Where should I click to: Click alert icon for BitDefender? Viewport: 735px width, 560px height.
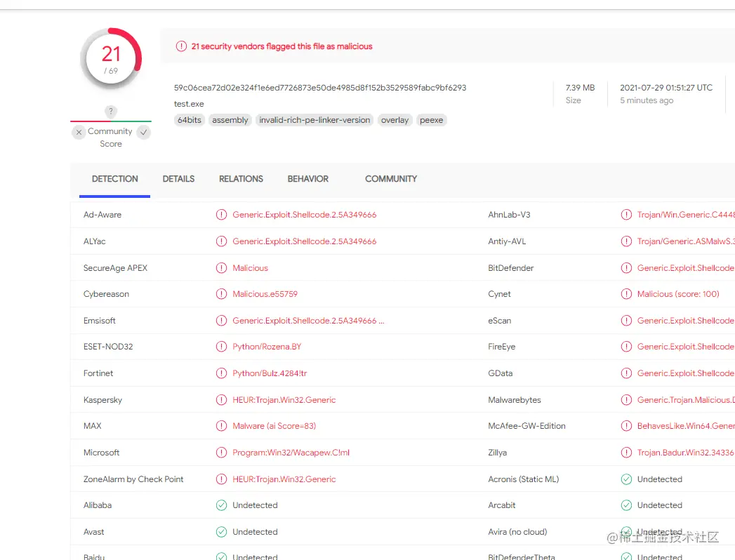click(626, 268)
